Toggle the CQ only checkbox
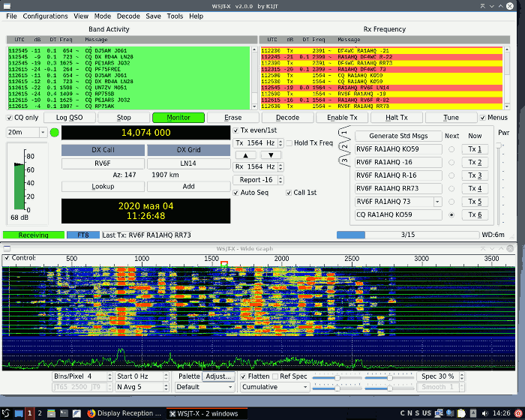Image resolution: width=525 pixels, height=420 pixels. click(10, 118)
